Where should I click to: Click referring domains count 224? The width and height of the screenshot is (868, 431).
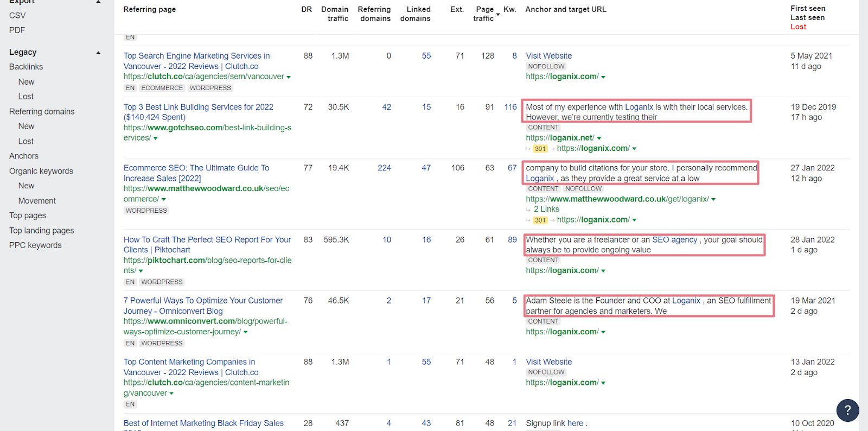coord(384,168)
